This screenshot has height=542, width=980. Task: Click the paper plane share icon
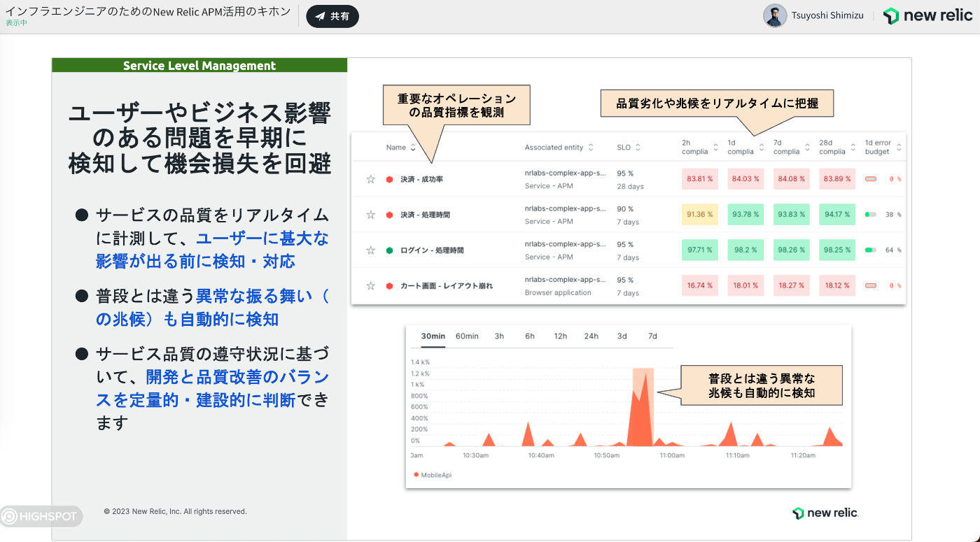tap(320, 16)
